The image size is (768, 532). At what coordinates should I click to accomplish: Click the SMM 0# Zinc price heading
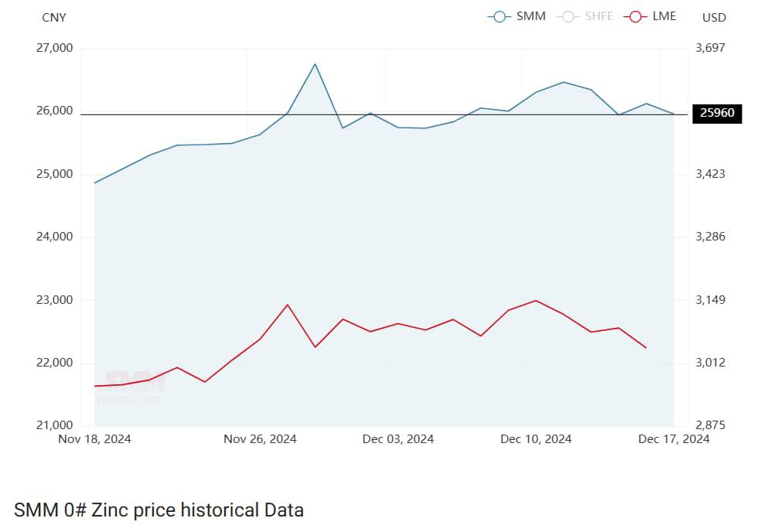[x=159, y=510]
